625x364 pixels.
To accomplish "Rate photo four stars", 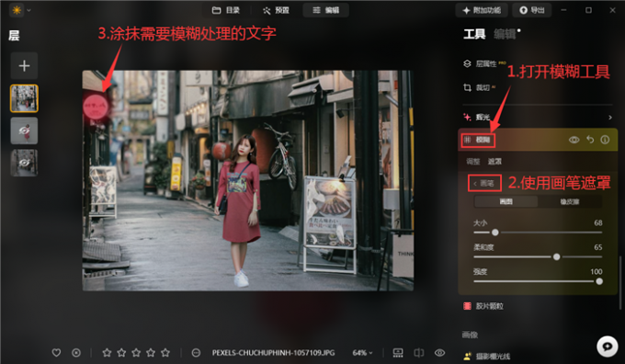I will pos(151,353).
